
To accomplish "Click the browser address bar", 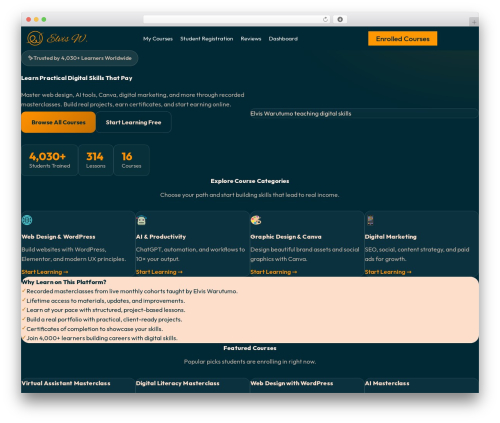I will (x=237, y=19).
